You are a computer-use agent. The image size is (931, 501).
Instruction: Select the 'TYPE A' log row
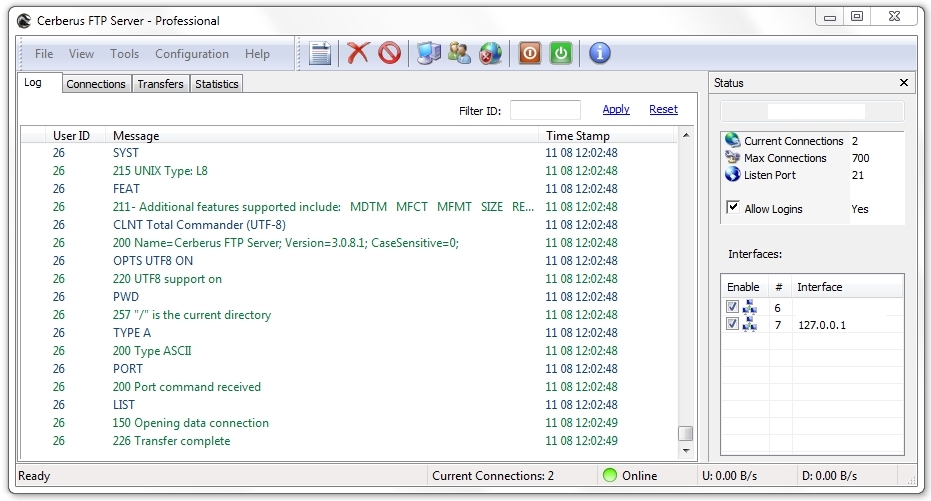(x=349, y=333)
